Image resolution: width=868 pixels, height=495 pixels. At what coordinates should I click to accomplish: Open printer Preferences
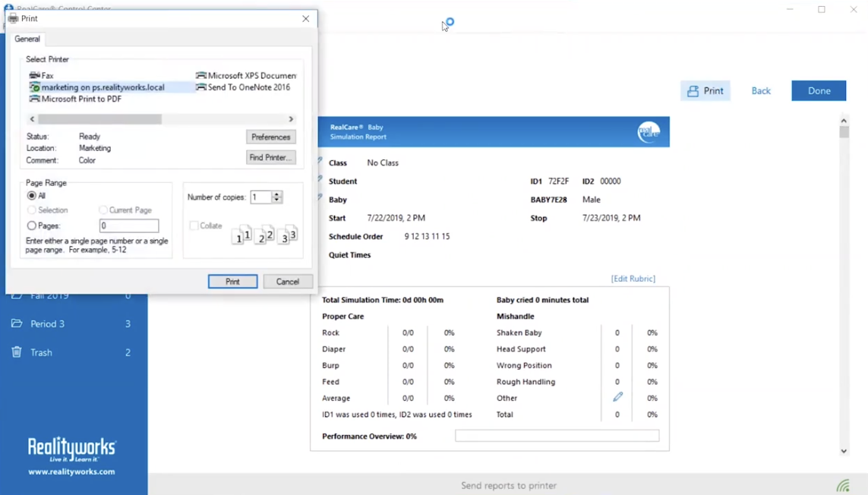click(270, 137)
